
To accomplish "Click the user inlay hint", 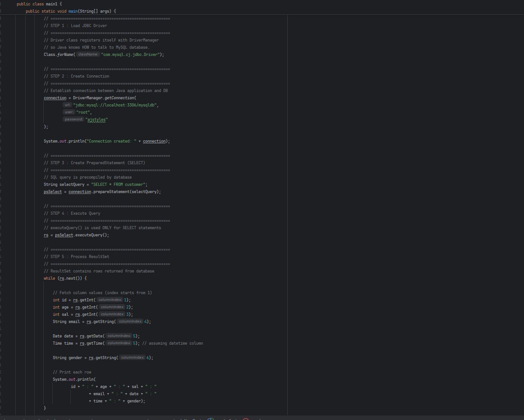I will click(x=69, y=112).
